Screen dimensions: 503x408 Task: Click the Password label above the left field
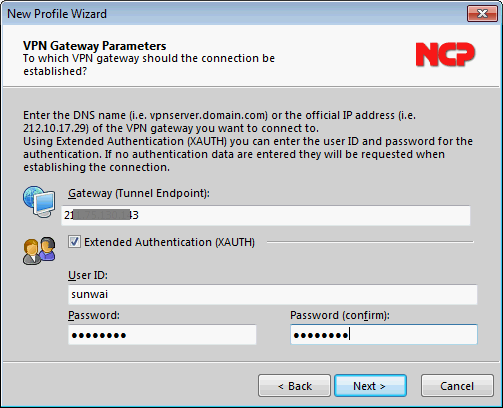coord(94,315)
